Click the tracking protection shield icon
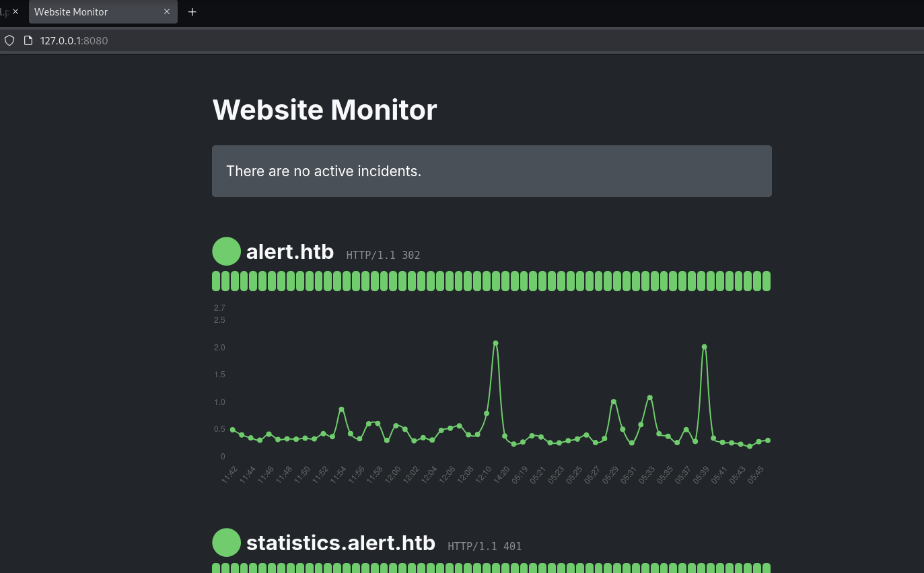The height and width of the screenshot is (573, 924). pyautogui.click(x=9, y=40)
